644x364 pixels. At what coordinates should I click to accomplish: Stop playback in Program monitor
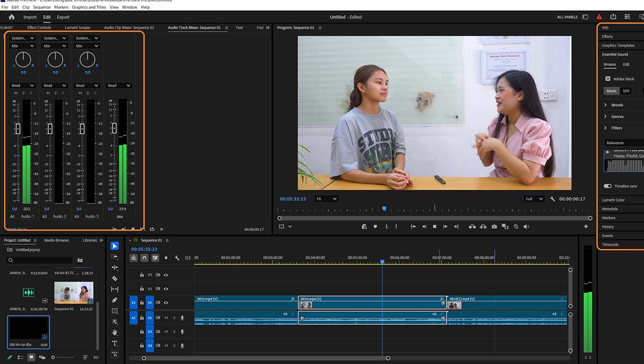(x=435, y=227)
